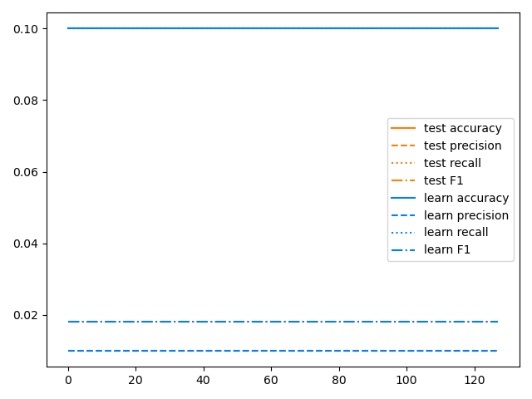Click the 'learn precision' legend label
Image resolution: width=532 pixels, height=399 pixels.
point(466,215)
